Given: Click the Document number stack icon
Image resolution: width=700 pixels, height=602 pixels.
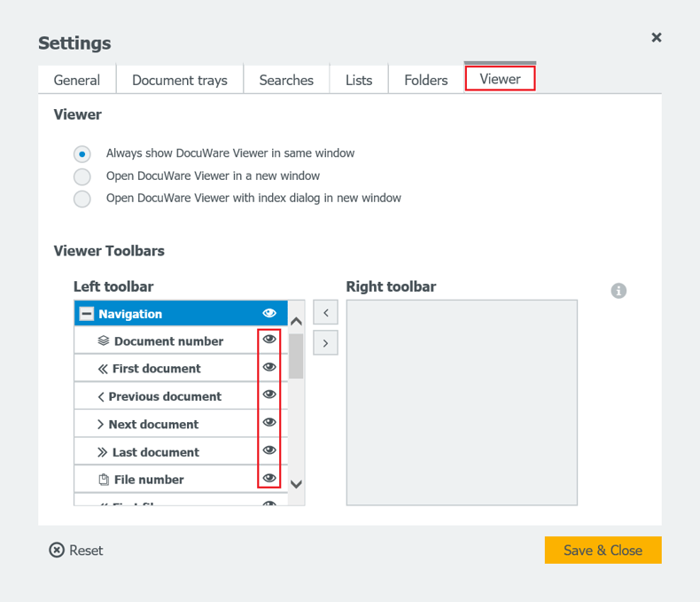Looking at the screenshot, I should pos(104,341).
